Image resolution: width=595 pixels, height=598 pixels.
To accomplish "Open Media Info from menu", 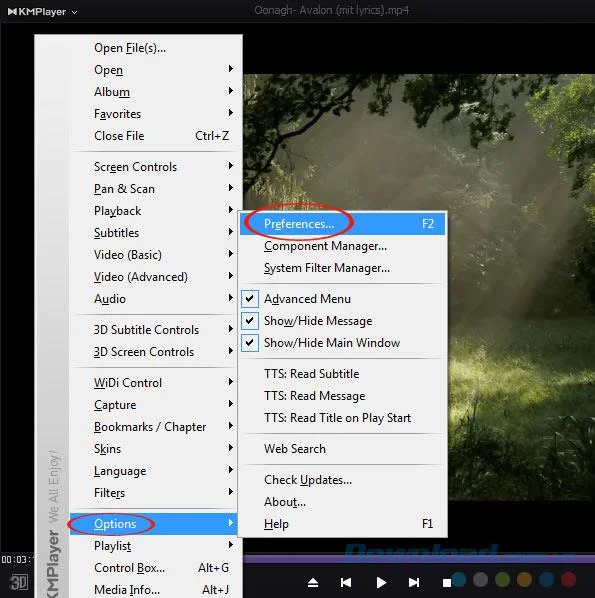I will [x=154, y=590].
